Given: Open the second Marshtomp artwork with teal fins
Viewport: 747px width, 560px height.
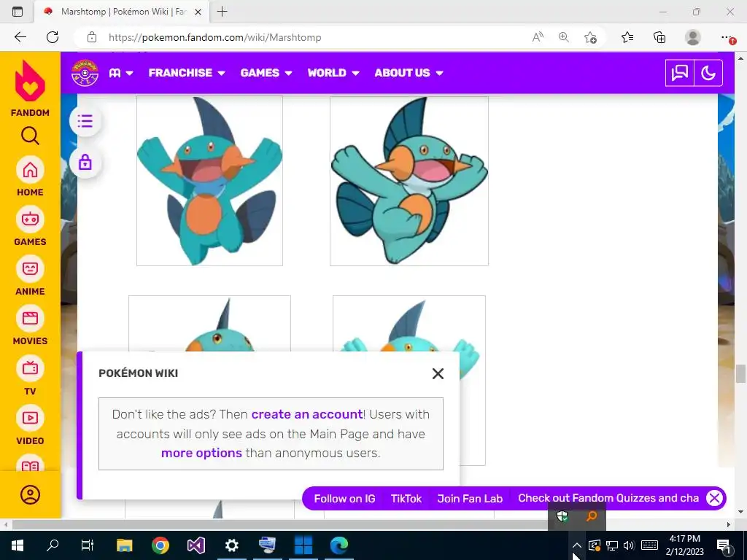Looking at the screenshot, I should 409,181.
